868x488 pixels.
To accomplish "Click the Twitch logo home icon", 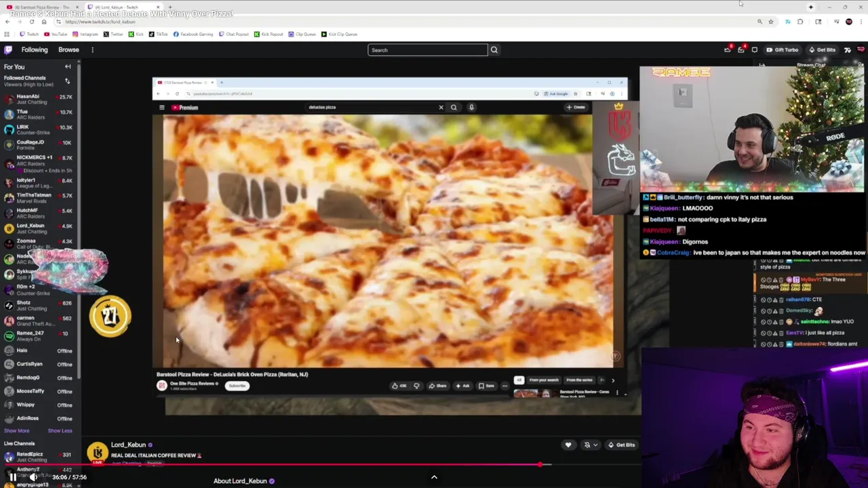I will pyautogui.click(x=8, y=49).
